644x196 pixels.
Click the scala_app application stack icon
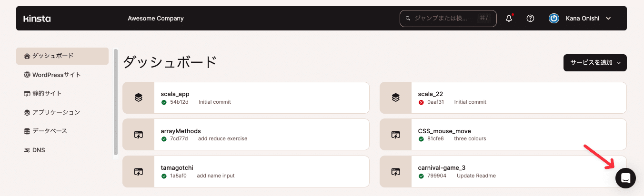[139, 98]
